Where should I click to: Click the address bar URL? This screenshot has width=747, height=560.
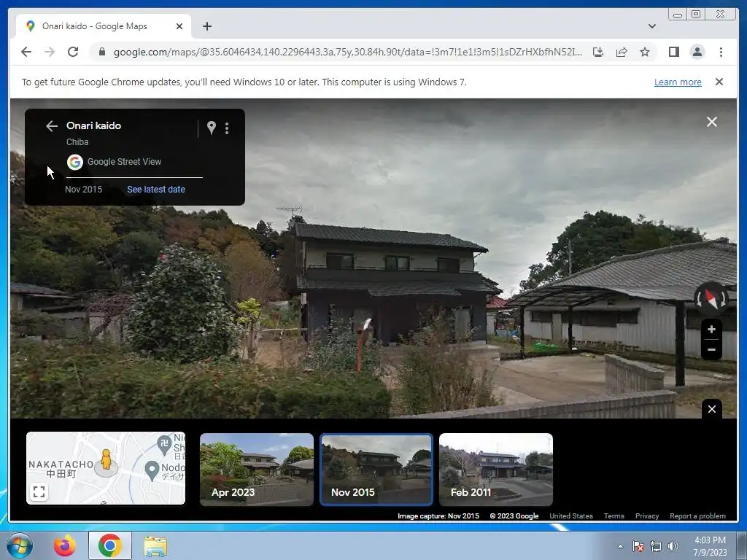348,52
